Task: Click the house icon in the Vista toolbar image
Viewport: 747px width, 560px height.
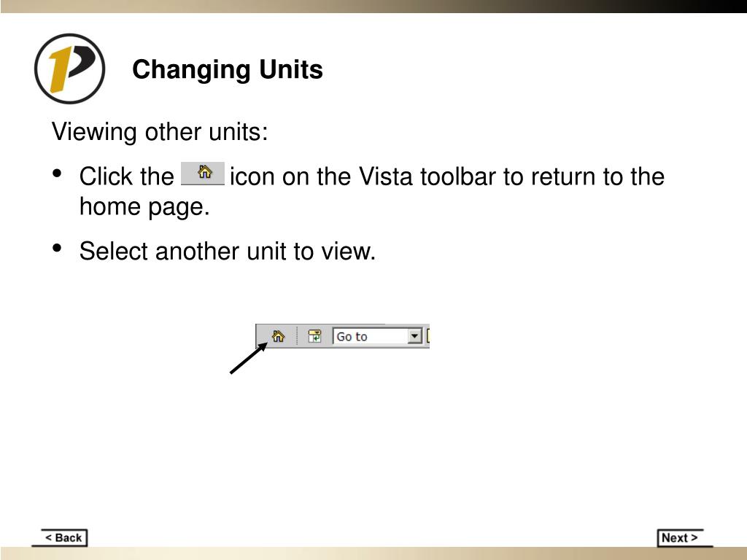Action: 278,336
